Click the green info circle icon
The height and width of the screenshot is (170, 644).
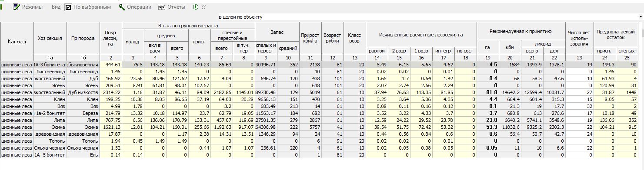196,7
